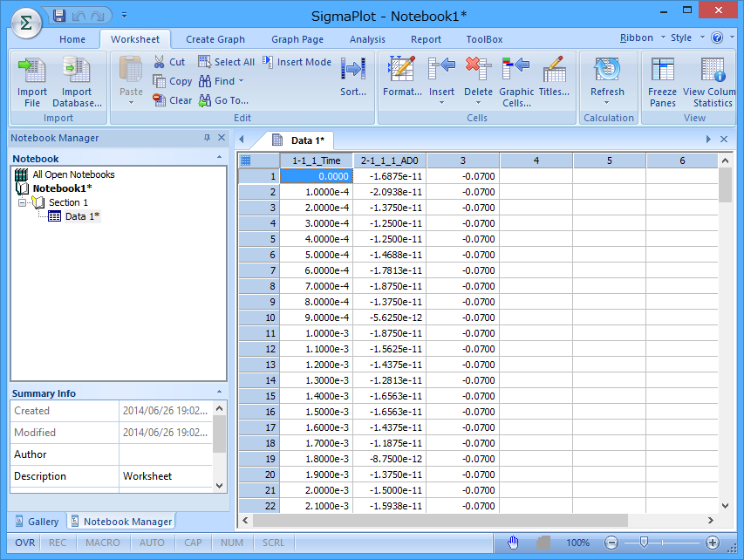Open the Refresh dropdown arrow

[606, 103]
